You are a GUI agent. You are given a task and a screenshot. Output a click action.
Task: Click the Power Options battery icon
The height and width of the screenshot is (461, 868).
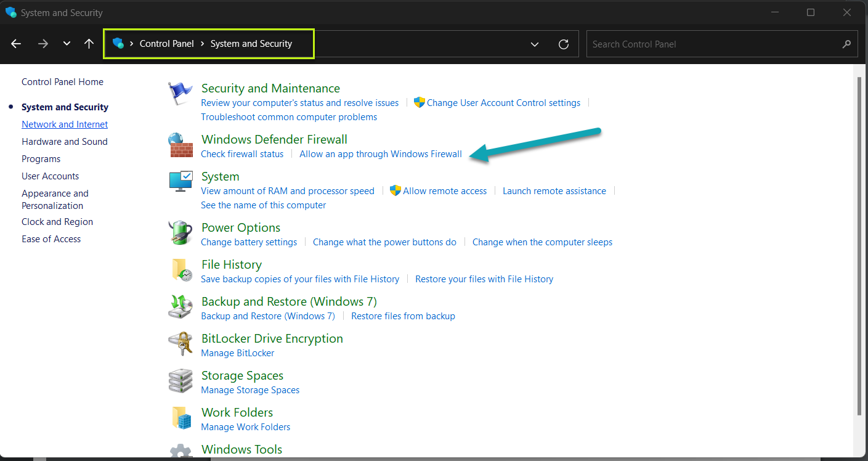[180, 233]
